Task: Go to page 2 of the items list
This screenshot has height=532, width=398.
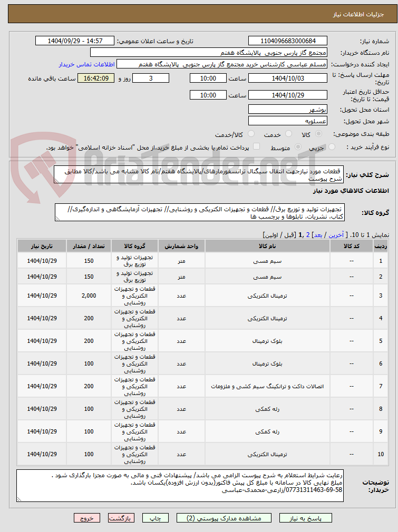Action: pos(308,235)
